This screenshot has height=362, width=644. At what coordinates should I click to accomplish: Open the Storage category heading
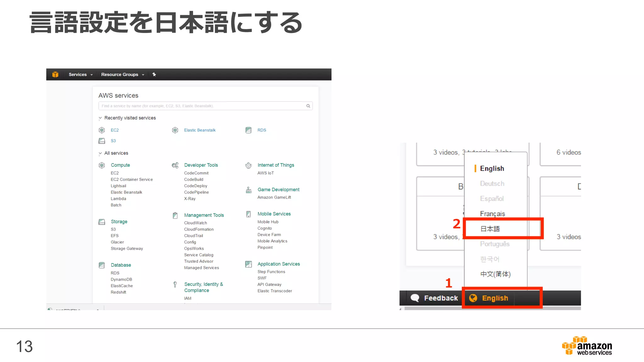119,222
